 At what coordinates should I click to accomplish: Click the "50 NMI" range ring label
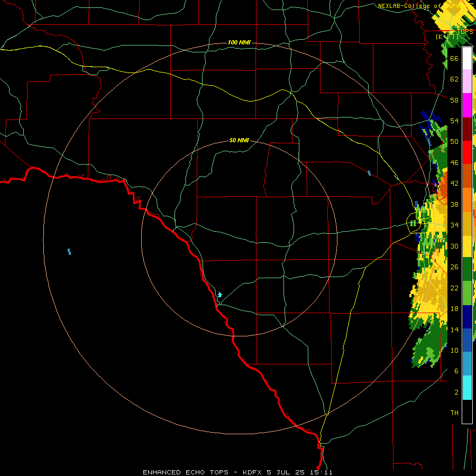[239, 140]
